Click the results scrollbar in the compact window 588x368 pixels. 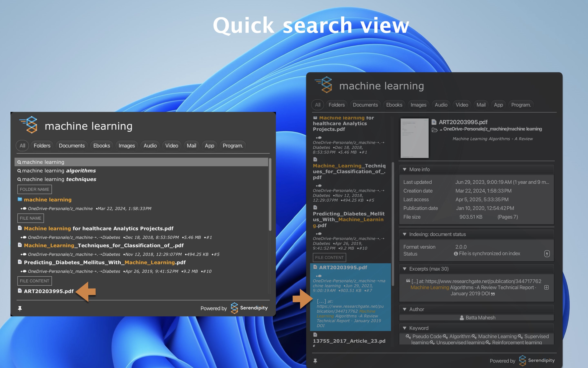point(270,195)
